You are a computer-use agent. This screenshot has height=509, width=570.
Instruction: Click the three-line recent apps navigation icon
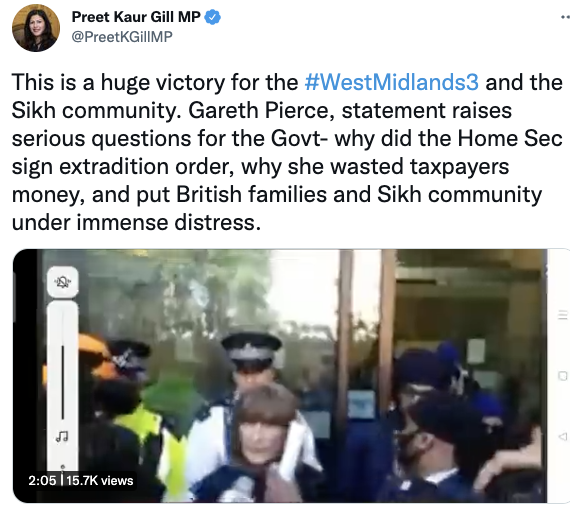(x=562, y=315)
